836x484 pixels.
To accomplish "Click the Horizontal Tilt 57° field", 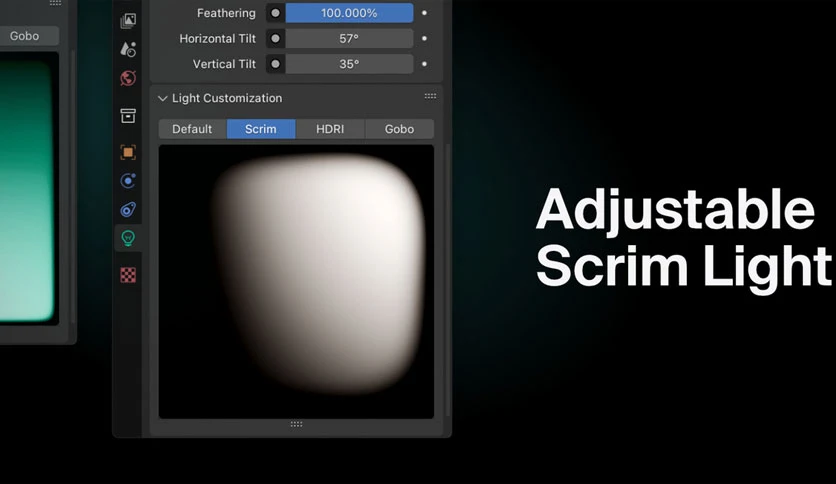I will pyautogui.click(x=349, y=38).
